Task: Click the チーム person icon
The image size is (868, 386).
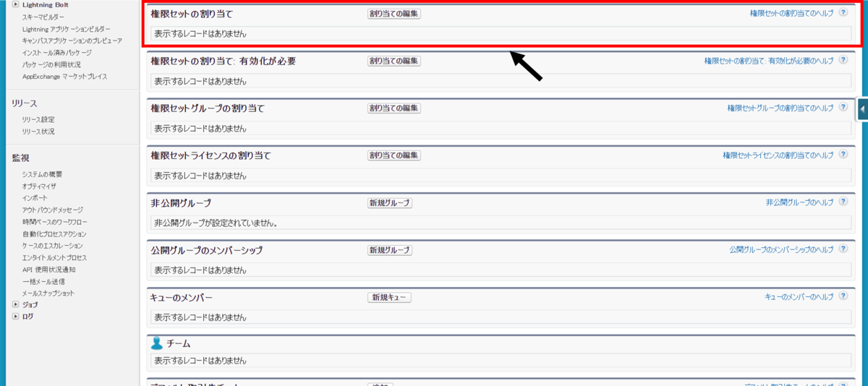Action: 157,343
